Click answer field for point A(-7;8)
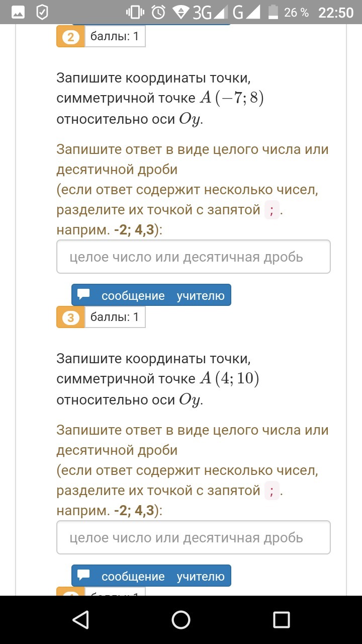 pos(194,257)
